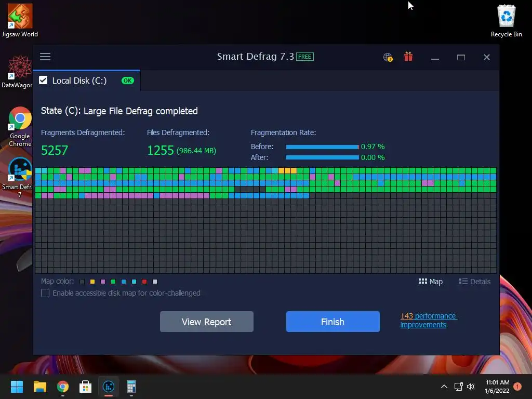Screen dimensions: 532x399
Task: Select Google Chrome desktop shortcut
Action: pyautogui.click(x=20, y=127)
